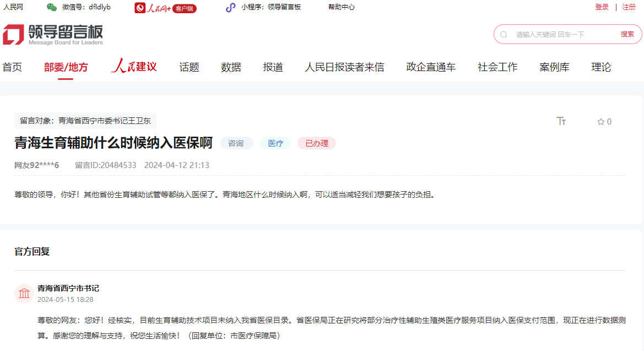Click the 注册 link
Screen dimensions: 644x351
pos(630,8)
